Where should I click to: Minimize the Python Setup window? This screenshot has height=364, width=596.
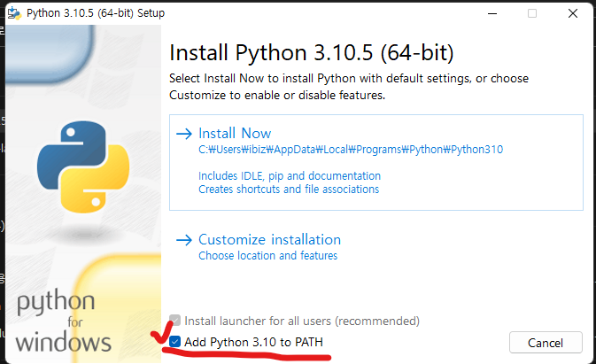point(492,13)
